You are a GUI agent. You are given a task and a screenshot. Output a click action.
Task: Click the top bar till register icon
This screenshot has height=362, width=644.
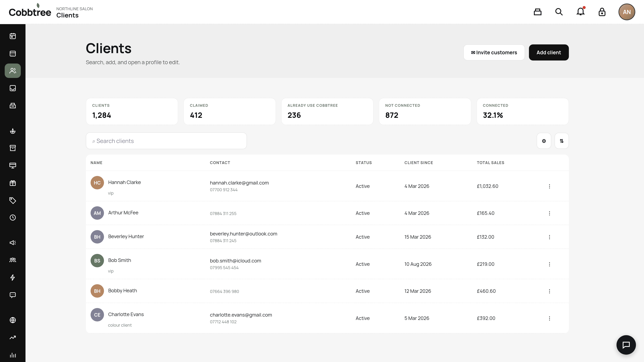(x=538, y=12)
